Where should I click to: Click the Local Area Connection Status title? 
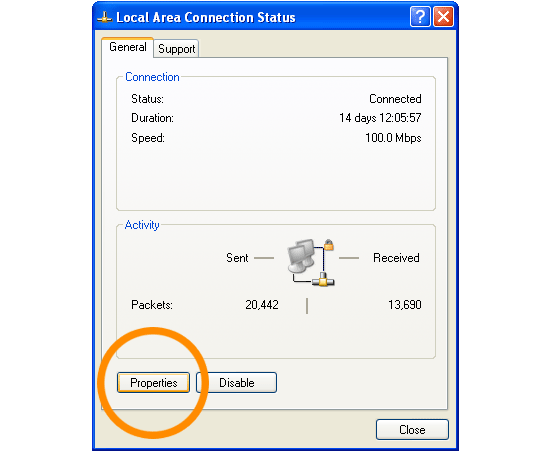point(206,17)
